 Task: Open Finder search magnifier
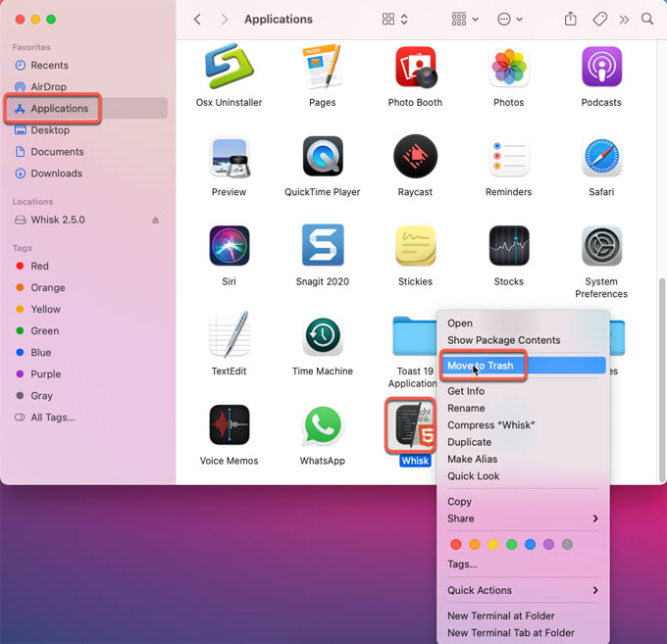(x=647, y=20)
